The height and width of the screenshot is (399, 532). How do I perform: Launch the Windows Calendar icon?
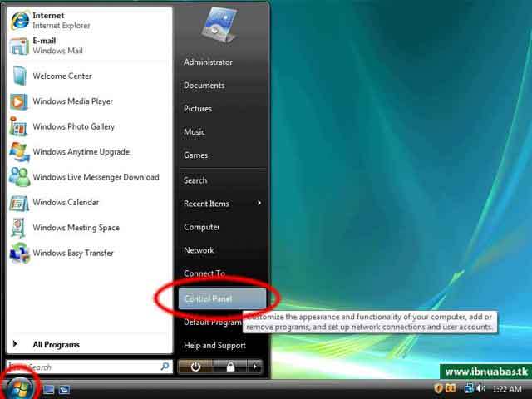click(19, 203)
